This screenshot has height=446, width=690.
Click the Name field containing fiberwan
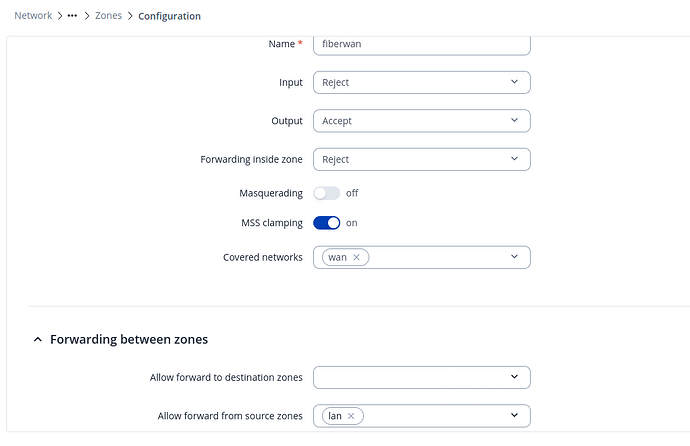pyautogui.click(x=421, y=45)
